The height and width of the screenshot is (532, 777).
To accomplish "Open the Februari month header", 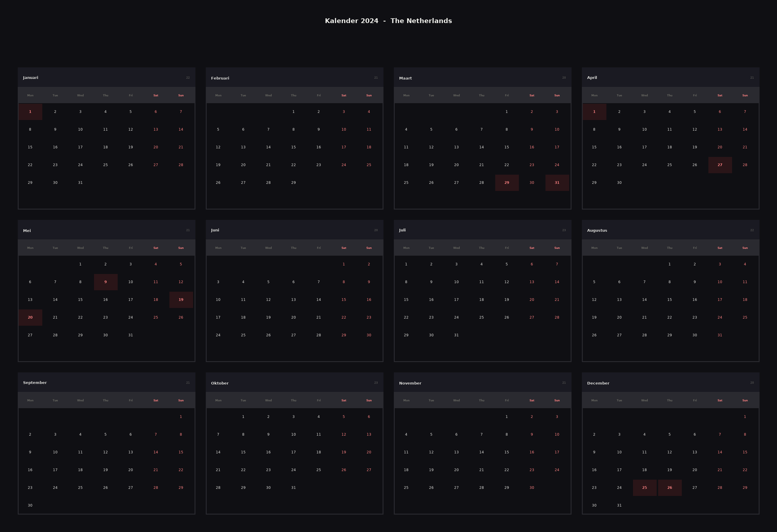I will coord(294,77).
